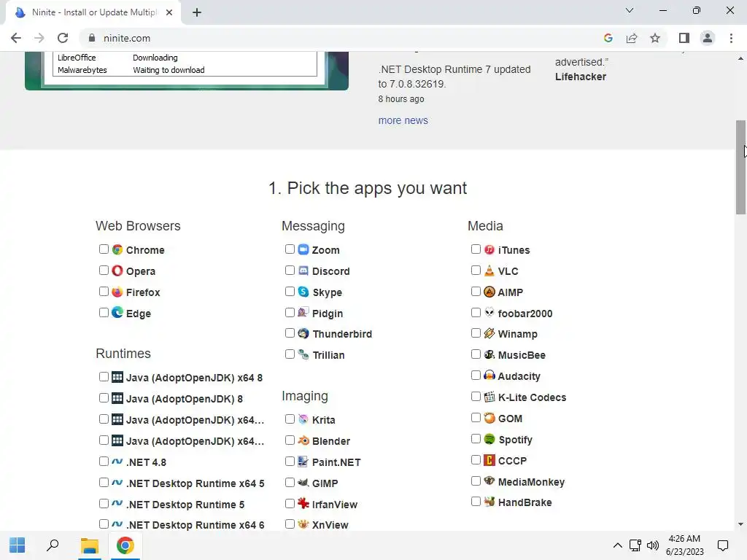The width and height of the screenshot is (747, 560).
Task: Click the page vertical scrollbar thumb
Action: coord(741,167)
